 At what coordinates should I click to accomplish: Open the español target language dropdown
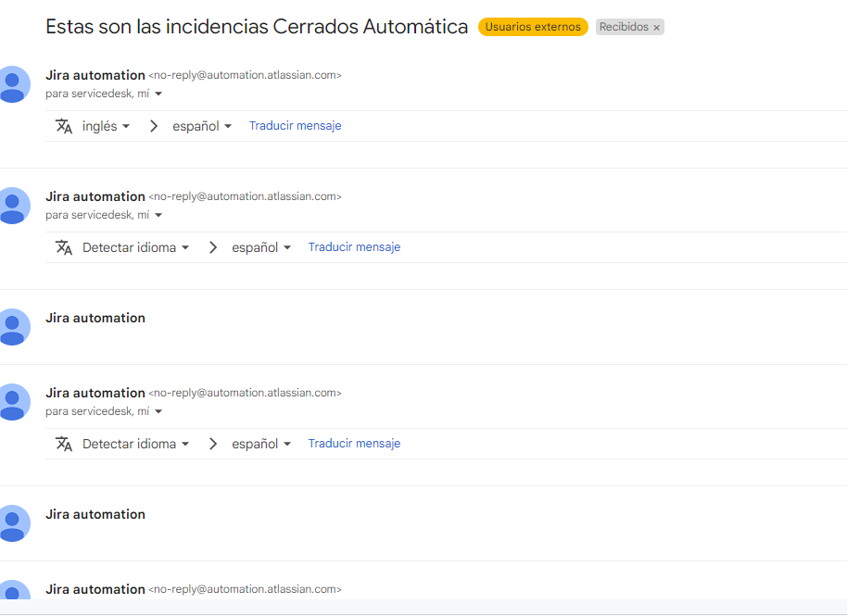pos(202,125)
